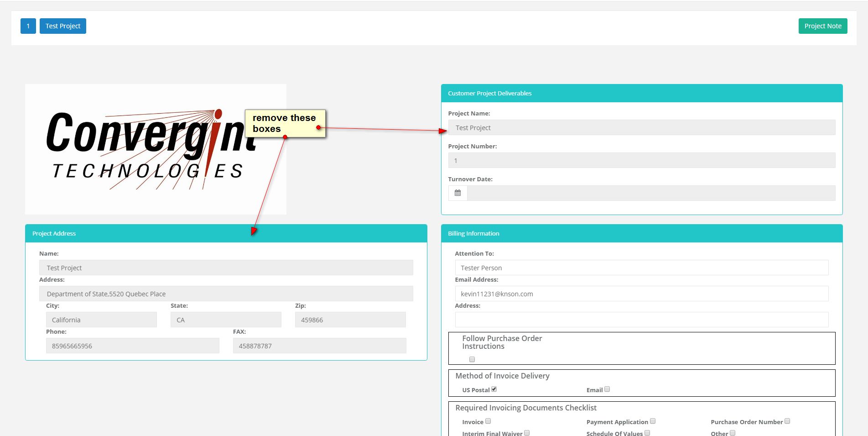Focus the Attention To field

tap(642, 268)
